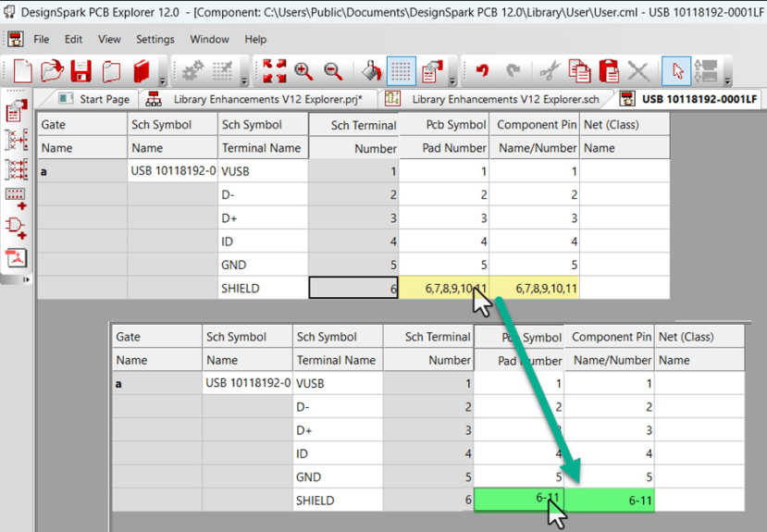Expand the left sidebar overflow arrow
Image resolution: width=767 pixels, height=532 pixels.
pos(26,279)
